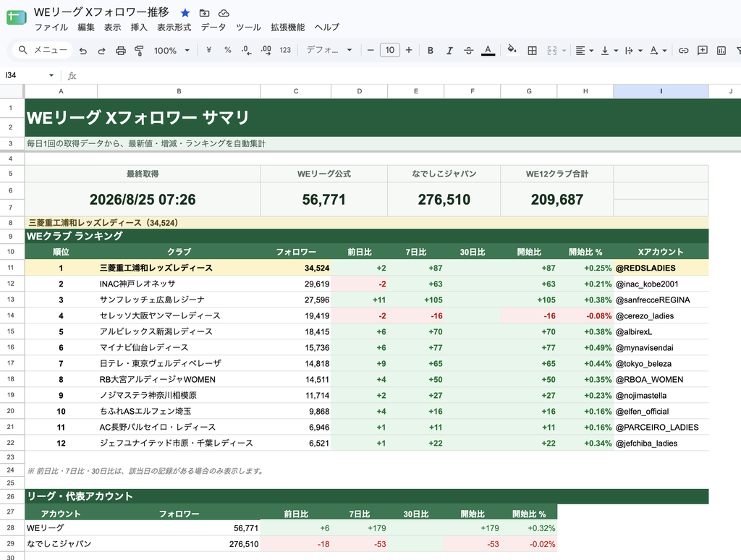Open the ヘルプ menu
741x560 pixels.
coord(326,27)
